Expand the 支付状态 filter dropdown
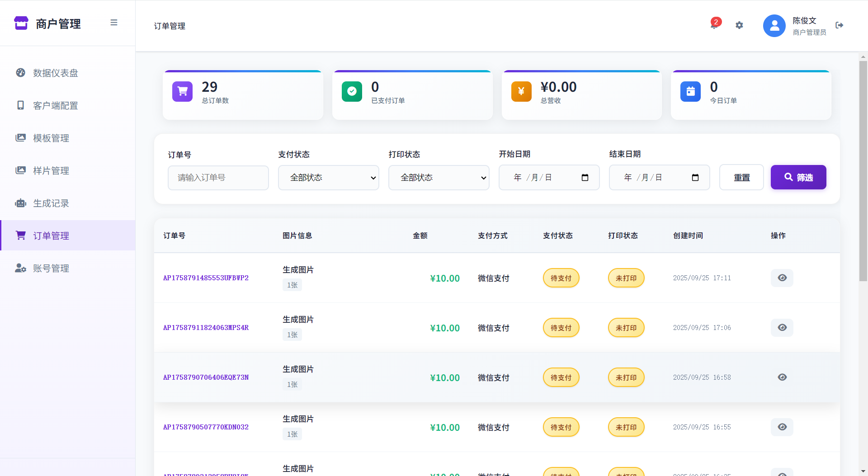 point(329,178)
